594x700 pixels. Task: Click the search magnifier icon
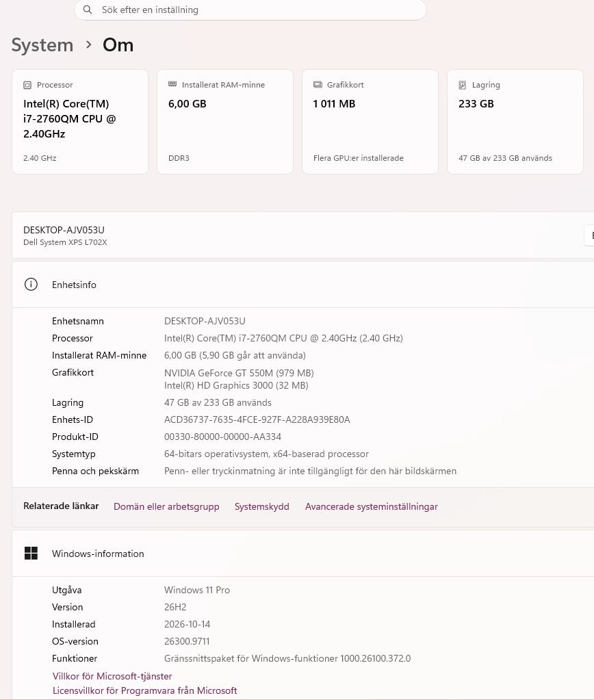click(x=88, y=10)
